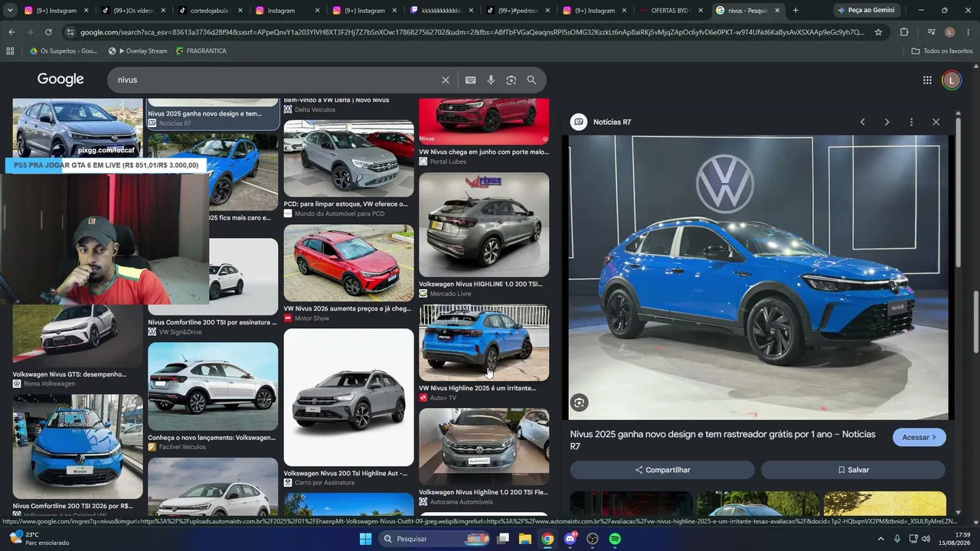The image size is (980, 551).
Task: Go back to the previous page
Action: (11, 32)
